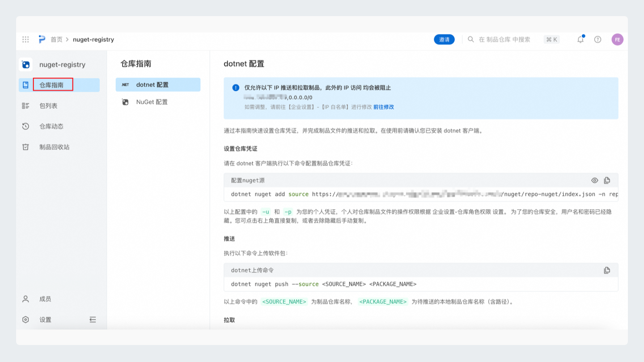Click the 制品回收站 trash icon
The width and height of the screenshot is (644, 362).
[25, 147]
